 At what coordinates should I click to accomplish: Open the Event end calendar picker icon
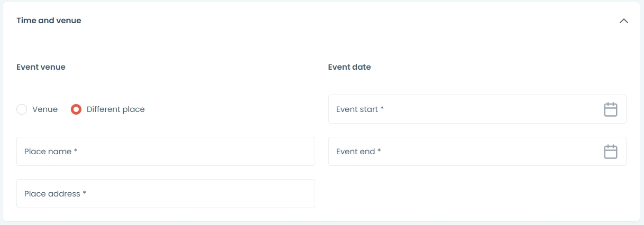(611, 152)
